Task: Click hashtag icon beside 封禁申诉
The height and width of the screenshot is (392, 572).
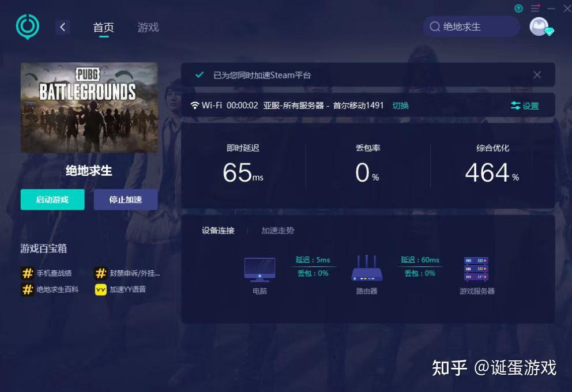Action: [x=101, y=273]
